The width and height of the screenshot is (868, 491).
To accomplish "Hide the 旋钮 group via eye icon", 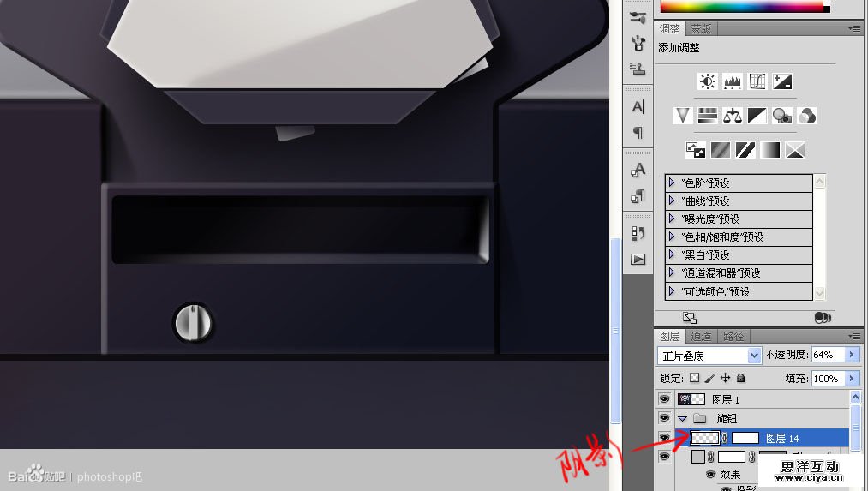I will (664, 418).
